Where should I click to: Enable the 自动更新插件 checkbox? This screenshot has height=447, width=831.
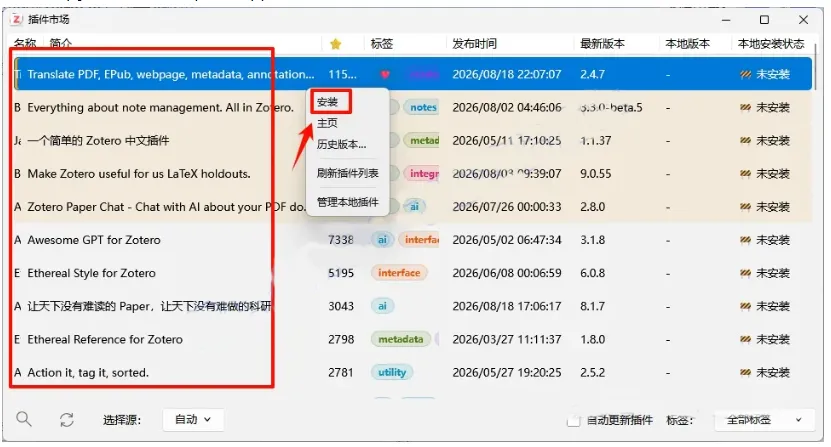(573, 420)
